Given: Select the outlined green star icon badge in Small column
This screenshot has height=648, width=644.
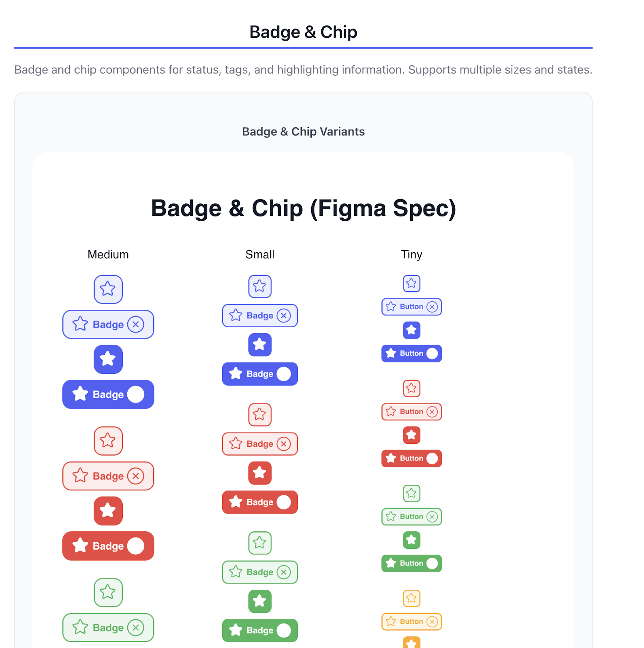Looking at the screenshot, I should (x=260, y=543).
